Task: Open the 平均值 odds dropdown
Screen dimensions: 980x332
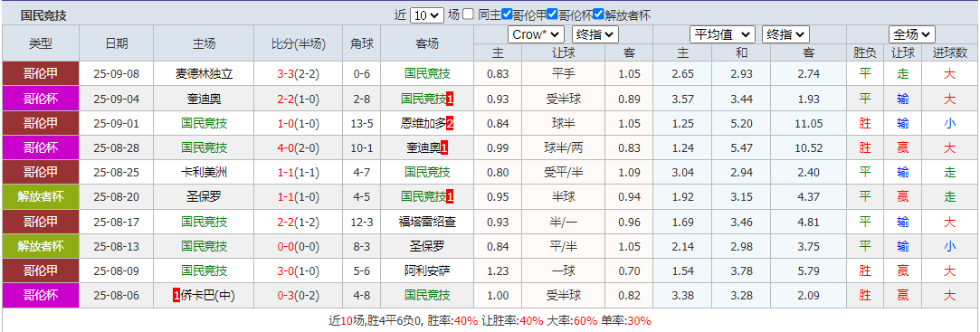Action: coord(722,34)
